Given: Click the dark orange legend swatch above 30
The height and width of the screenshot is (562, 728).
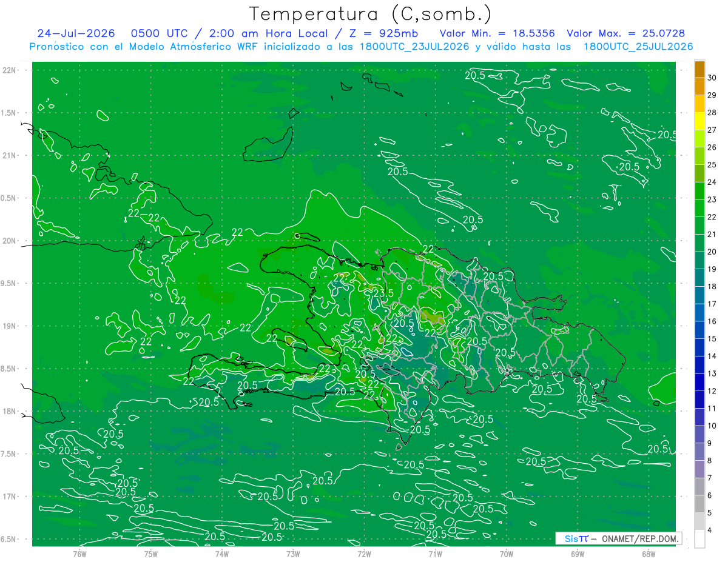Looking at the screenshot, I should (699, 69).
